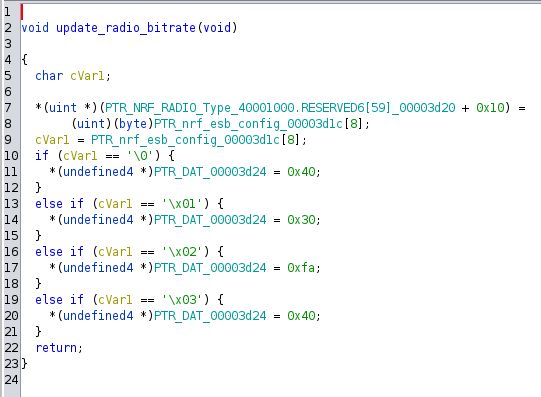
Task: Select the cVar1 declaration on line 5
Action: coord(87,76)
